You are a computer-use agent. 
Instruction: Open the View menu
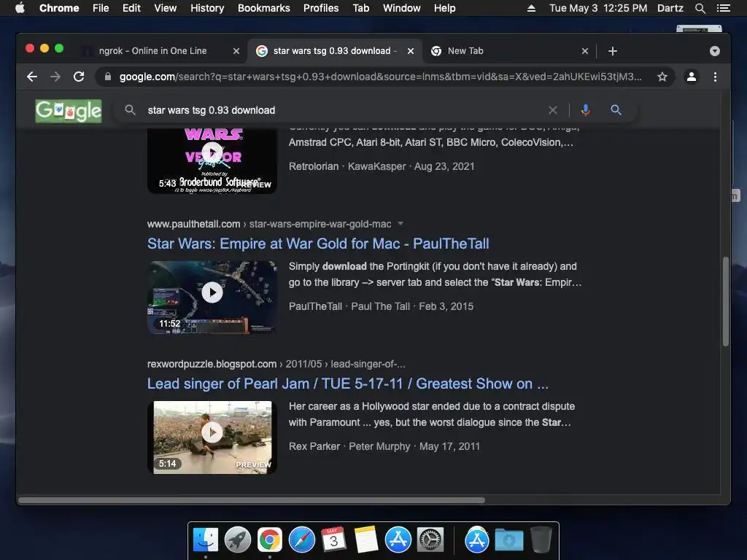click(166, 8)
